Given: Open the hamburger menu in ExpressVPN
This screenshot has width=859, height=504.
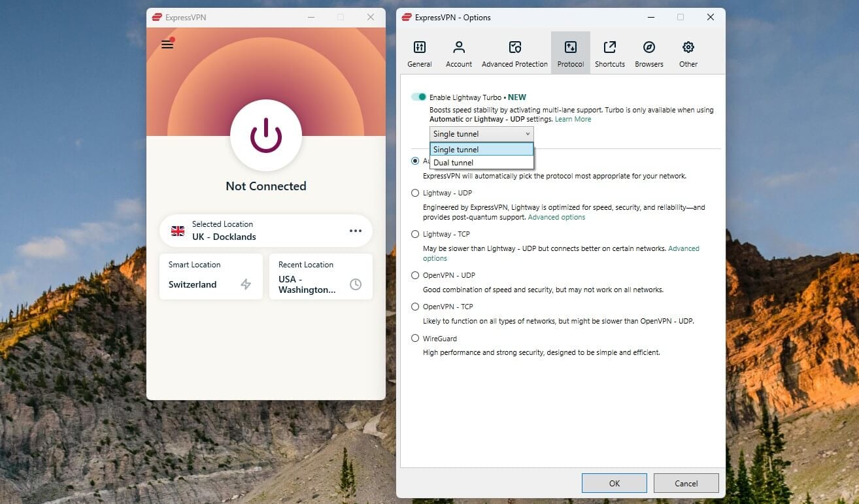Looking at the screenshot, I should point(167,44).
